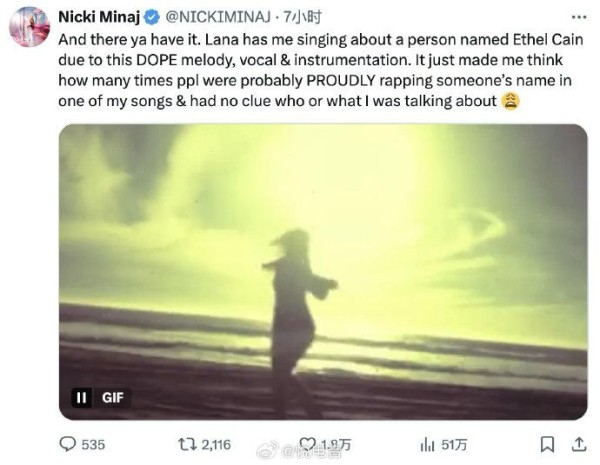Click the Weibo watermark logo
Screen dimensions: 600x465
click(x=266, y=450)
